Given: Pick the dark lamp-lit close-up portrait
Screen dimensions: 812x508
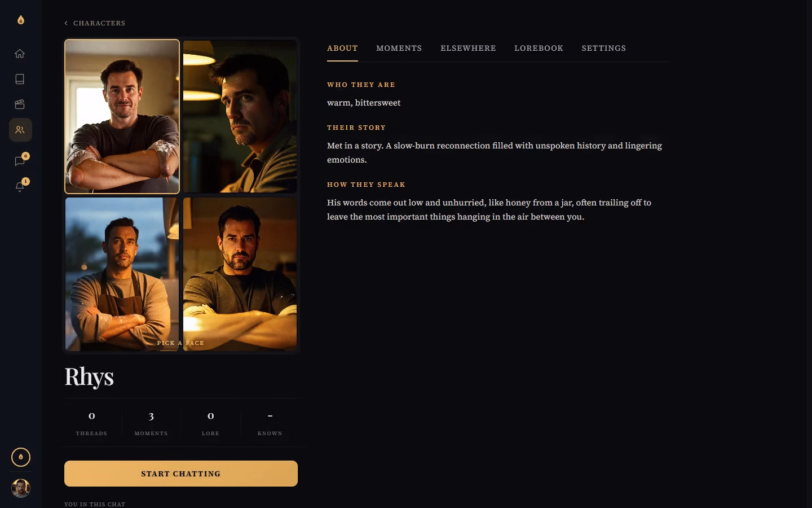Looking at the screenshot, I should pos(240,116).
